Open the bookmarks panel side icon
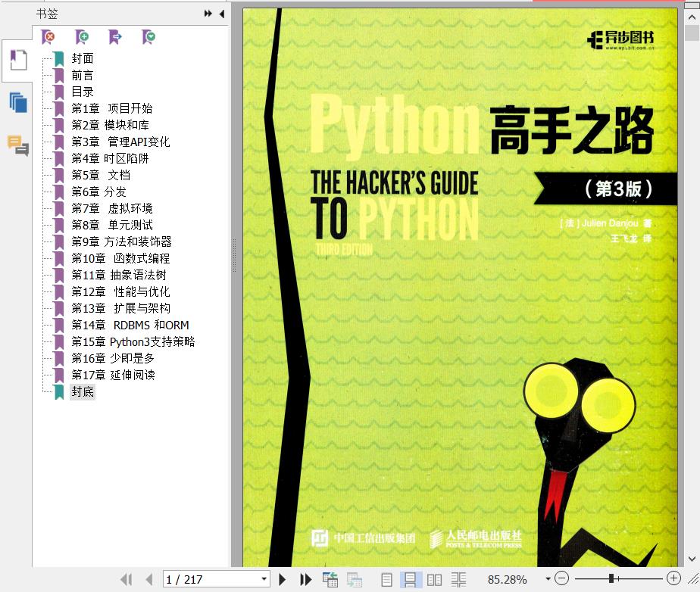This screenshot has width=700, height=592. 18,61
